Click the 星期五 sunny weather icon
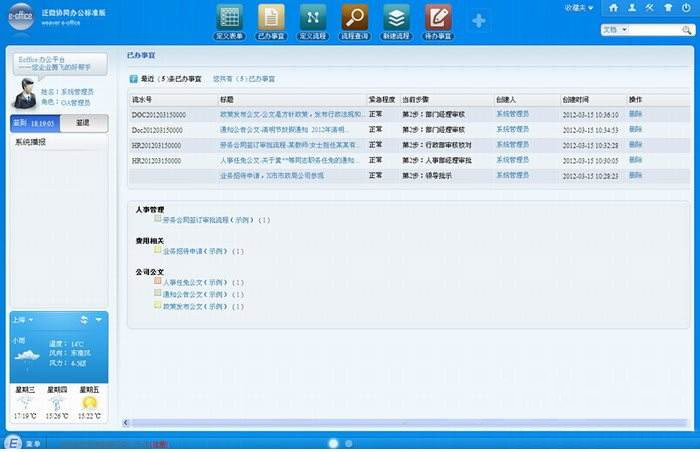Screen dimensions: 700x452 pyautogui.click(x=89, y=403)
